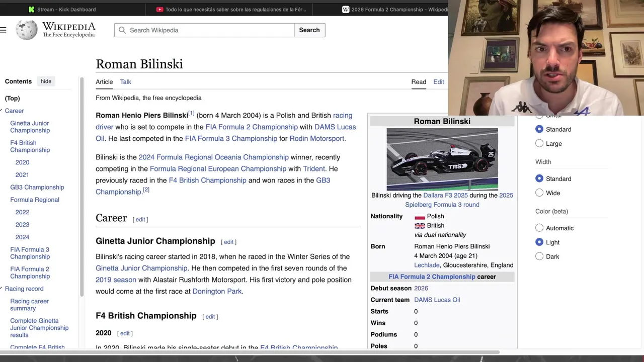Select Wide width option
The width and height of the screenshot is (644, 362).
(539, 193)
